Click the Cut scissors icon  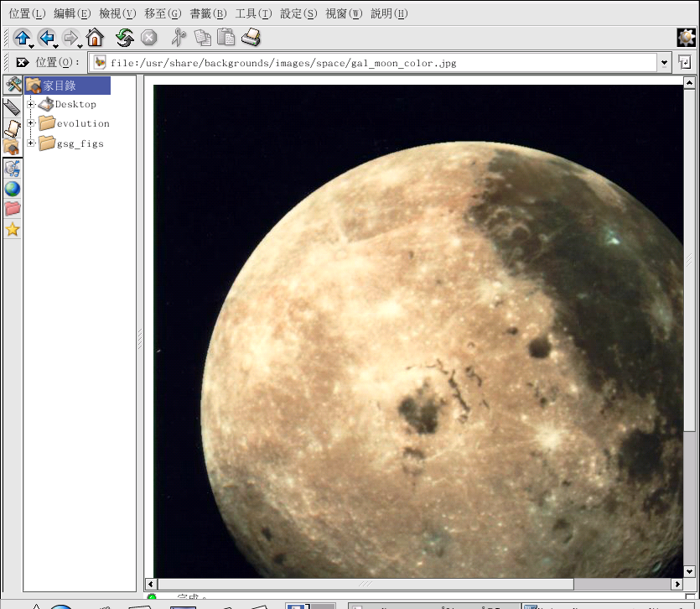point(178,37)
